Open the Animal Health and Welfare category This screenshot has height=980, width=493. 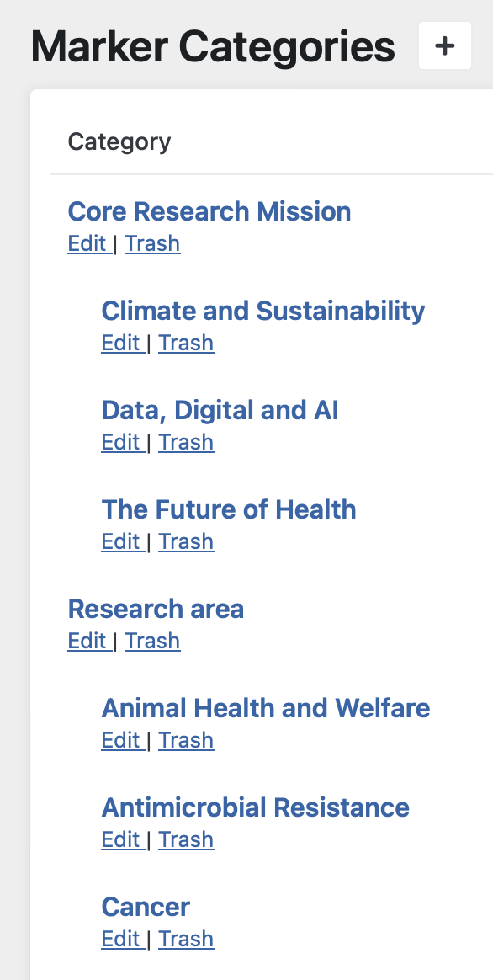(266, 708)
